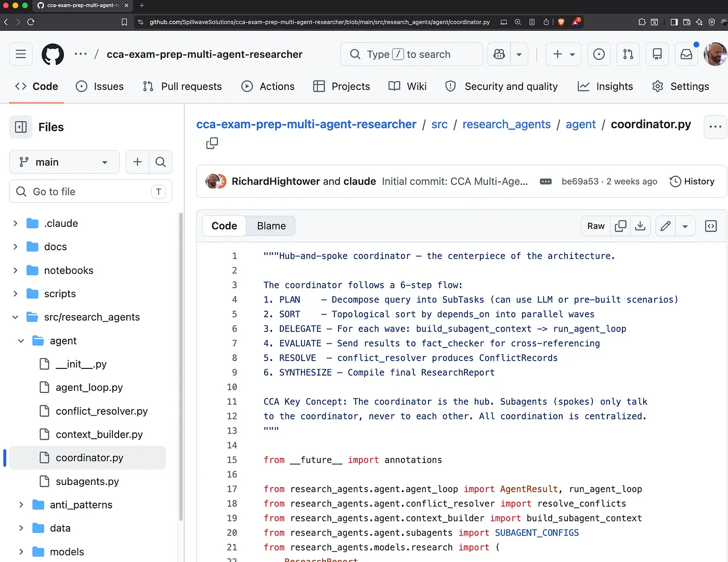The image size is (728, 562).
Task: Open the Wiki tab
Action: click(408, 86)
